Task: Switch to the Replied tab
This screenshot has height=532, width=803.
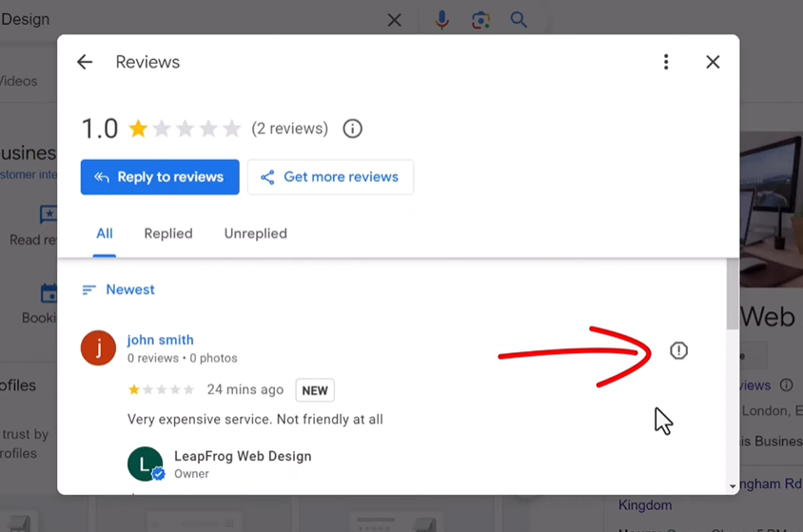Action: 168,233
